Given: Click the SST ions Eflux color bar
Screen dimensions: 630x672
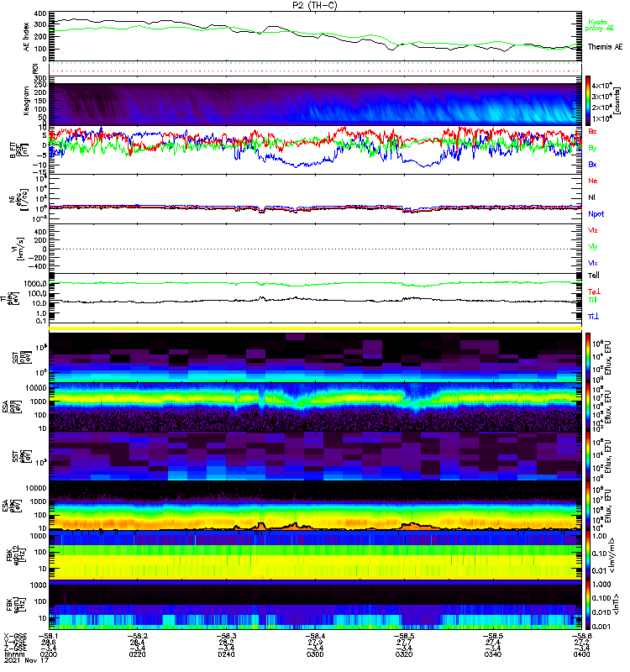Looking at the screenshot, I should click(589, 357).
